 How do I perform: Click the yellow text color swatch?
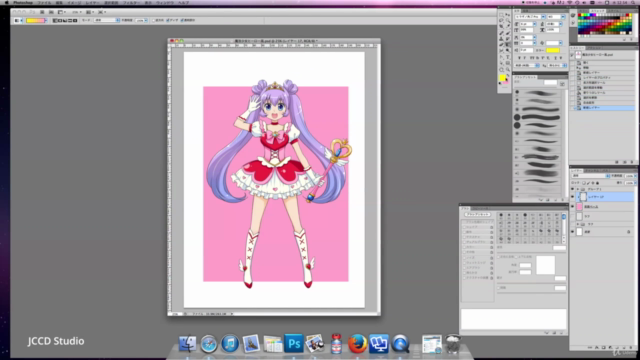click(x=553, y=50)
